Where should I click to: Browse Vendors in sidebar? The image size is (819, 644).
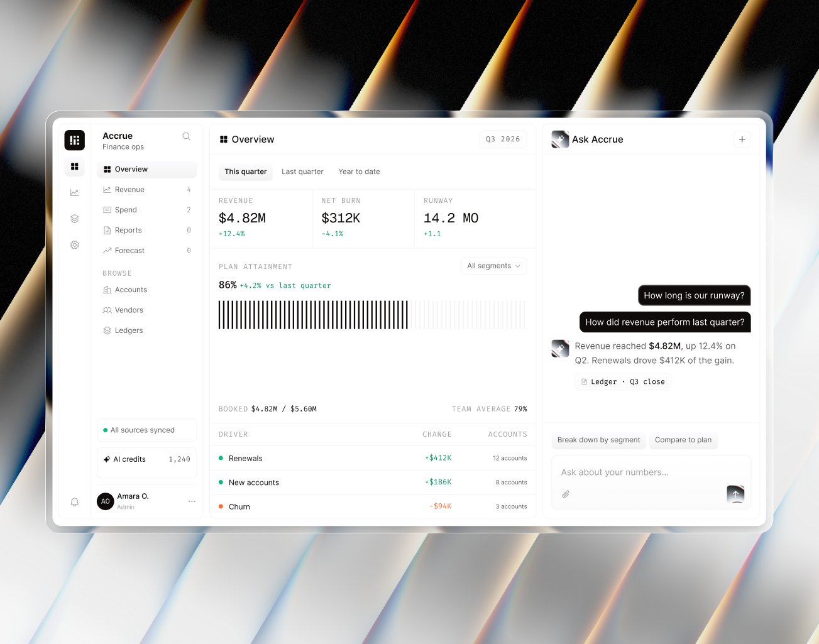(147, 310)
